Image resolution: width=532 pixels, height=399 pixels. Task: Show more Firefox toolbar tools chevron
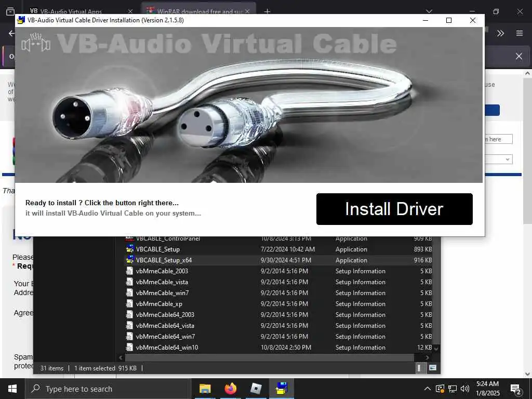500,33
